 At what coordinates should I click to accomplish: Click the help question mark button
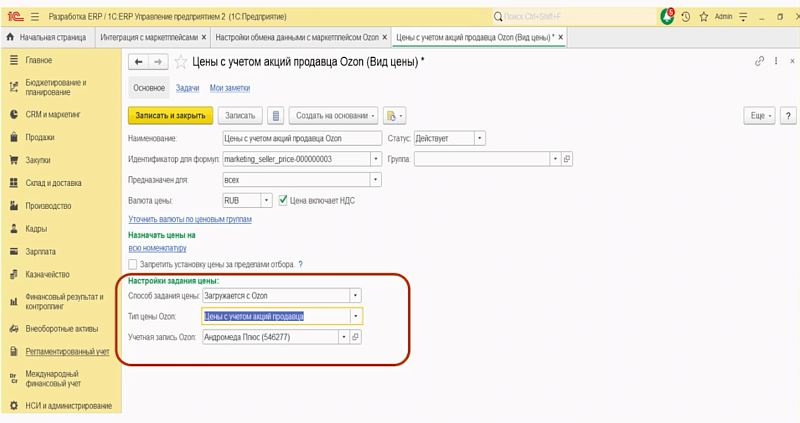(x=788, y=116)
